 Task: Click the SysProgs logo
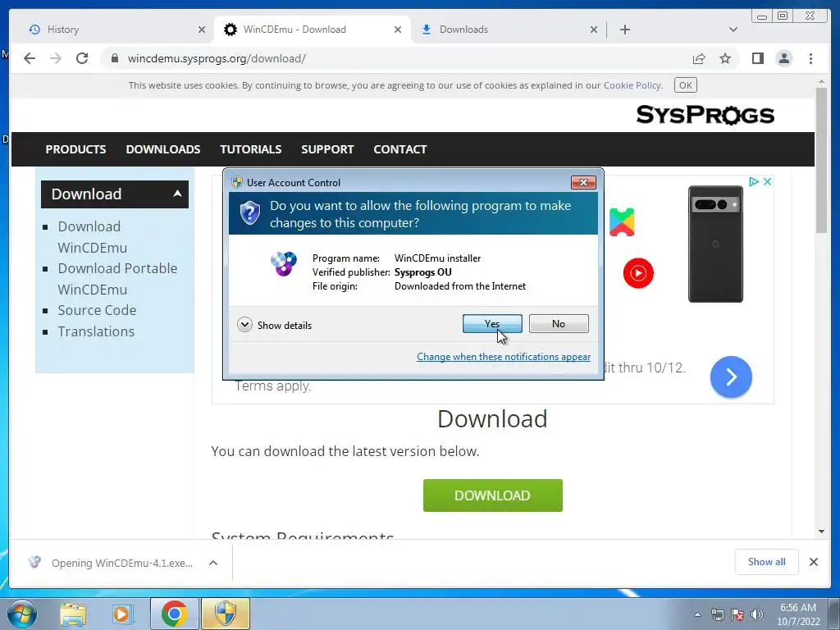tap(705, 115)
